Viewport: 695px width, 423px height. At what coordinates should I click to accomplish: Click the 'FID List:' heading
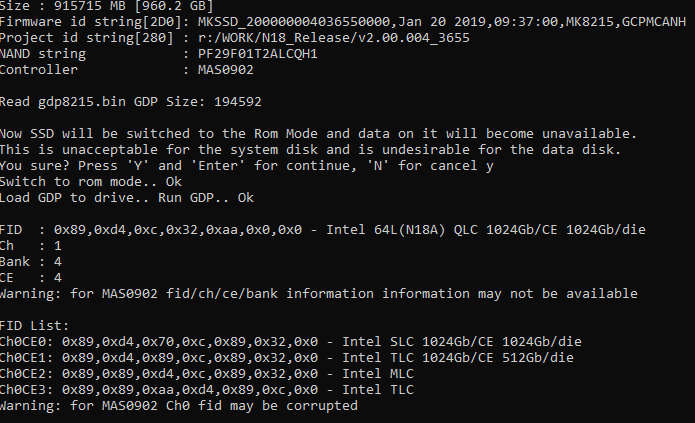pos(35,326)
